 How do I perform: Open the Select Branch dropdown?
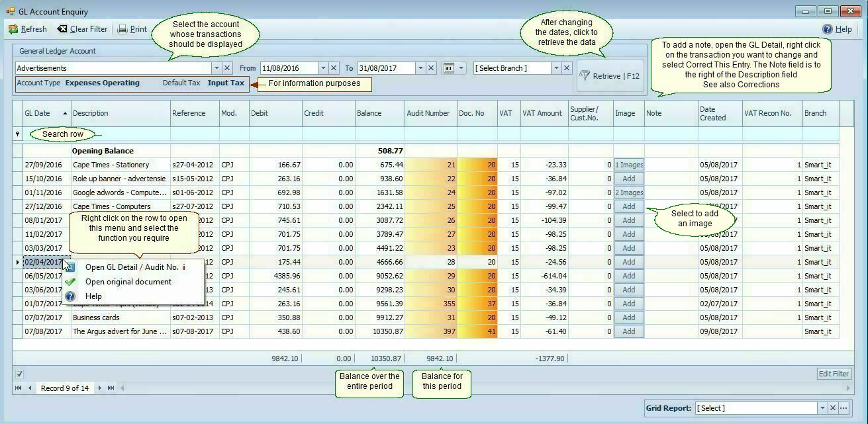pyautogui.click(x=555, y=68)
